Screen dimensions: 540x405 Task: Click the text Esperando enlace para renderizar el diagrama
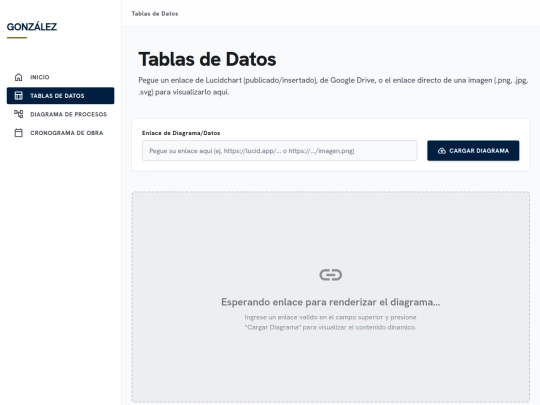tap(331, 302)
